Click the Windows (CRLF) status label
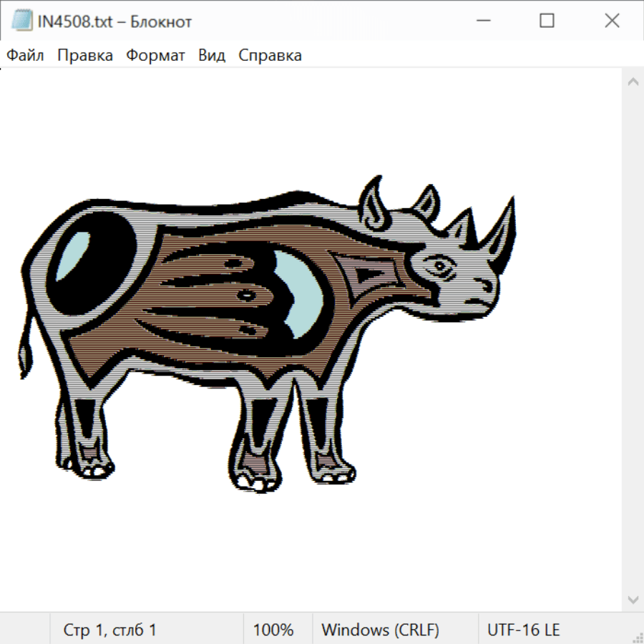Viewport: 644px width, 644px height. pyautogui.click(x=380, y=630)
